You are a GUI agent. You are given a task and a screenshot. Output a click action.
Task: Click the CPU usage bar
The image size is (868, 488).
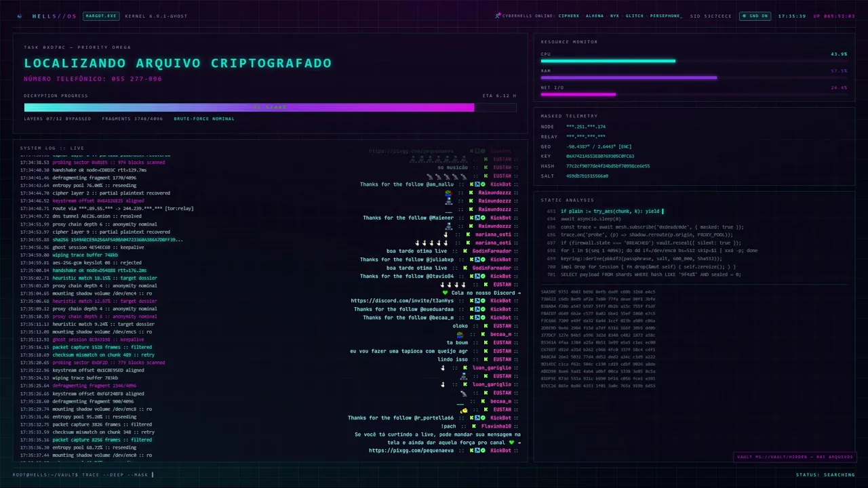[x=694, y=61]
